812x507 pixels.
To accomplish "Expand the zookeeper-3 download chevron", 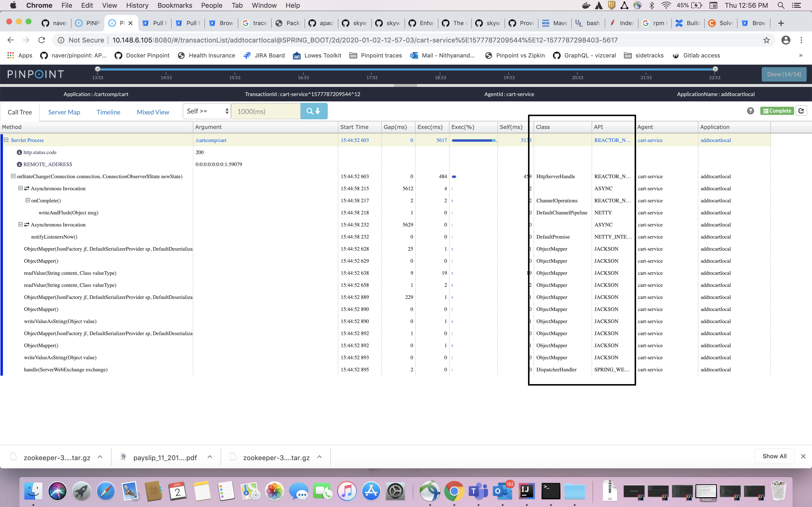I will [x=100, y=456].
